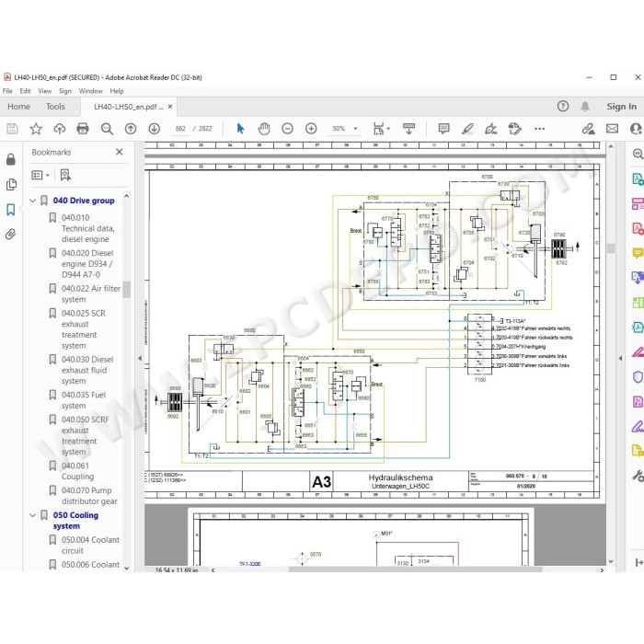
Task: Share a link to the file
Action: coord(588,129)
